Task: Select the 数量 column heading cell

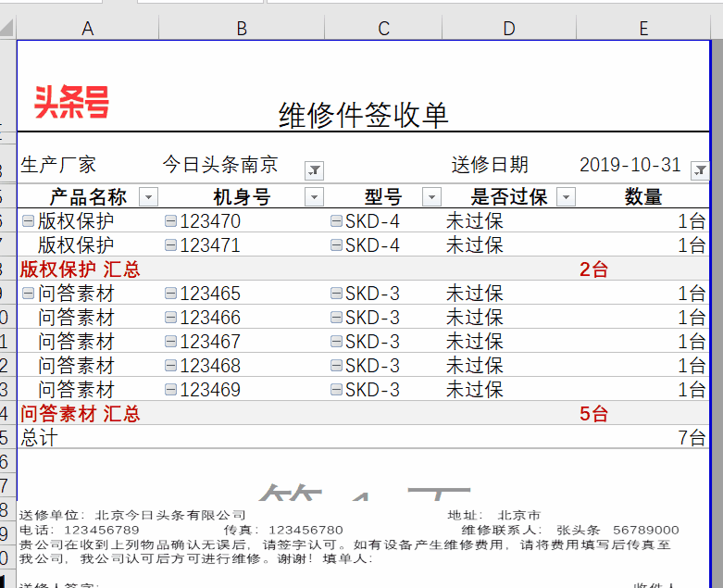Action: pos(643,197)
